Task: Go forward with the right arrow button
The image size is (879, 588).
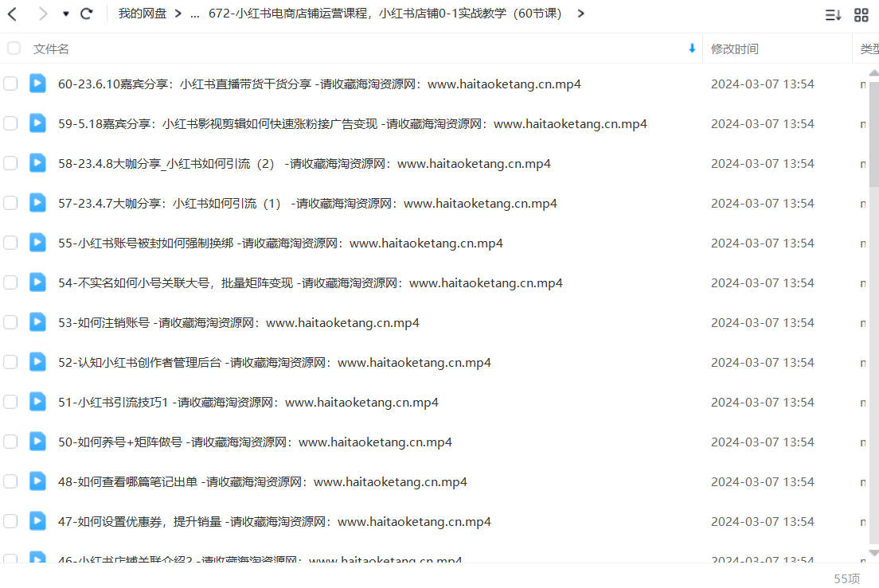Action: [x=43, y=14]
